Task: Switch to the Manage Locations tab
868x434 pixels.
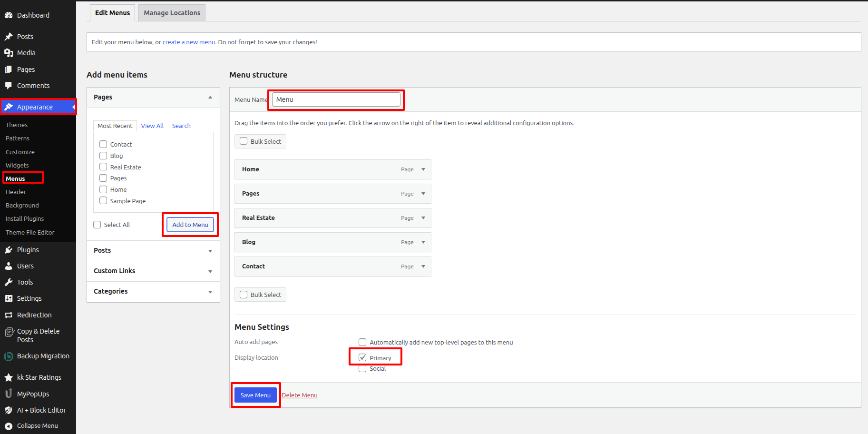Action: tap(172, 13)
